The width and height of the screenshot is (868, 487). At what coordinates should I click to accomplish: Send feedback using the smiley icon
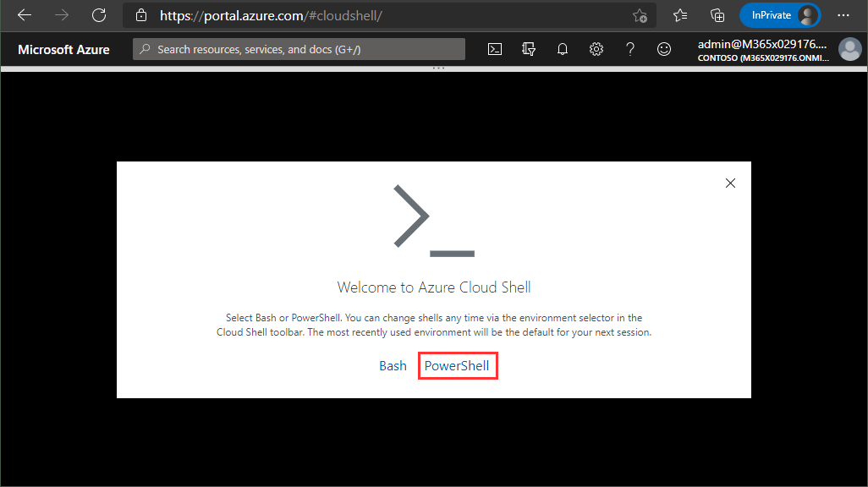pos(664,49)
